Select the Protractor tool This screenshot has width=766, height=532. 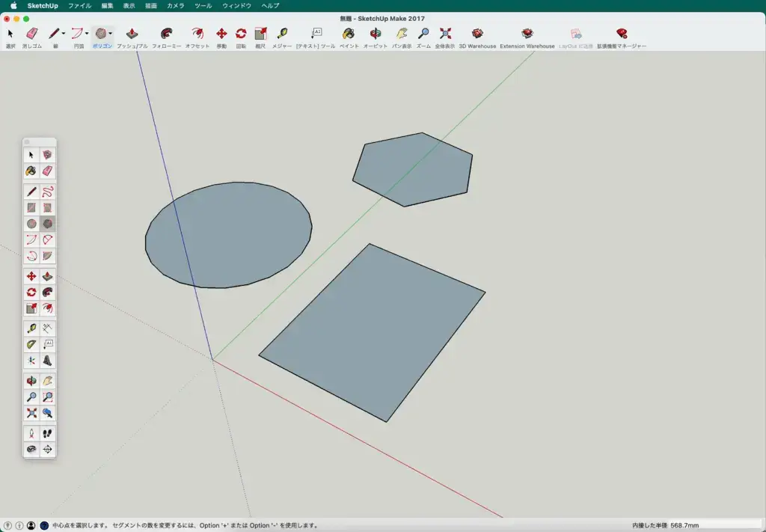tap(31, 344)
